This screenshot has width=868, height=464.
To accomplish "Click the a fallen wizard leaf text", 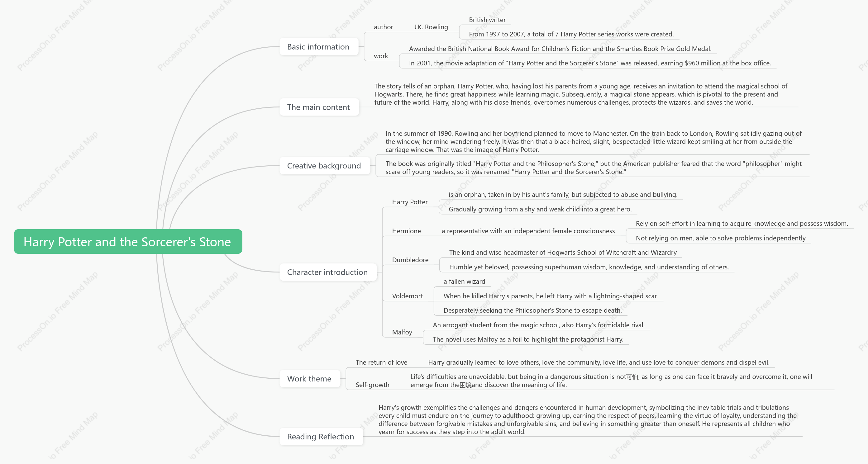I will coord(464,282).
